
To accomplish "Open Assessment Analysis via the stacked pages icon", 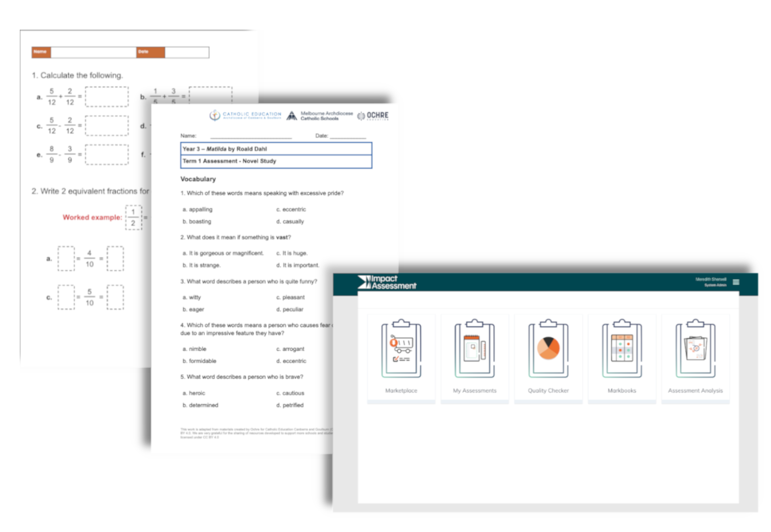I will point(695,348).
